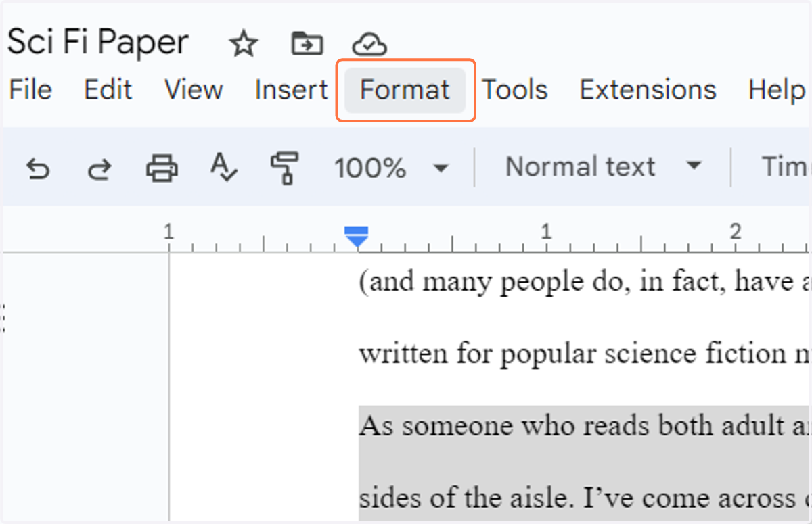
Task: Rename the Sci Fi Paper title
Action: [x=98, y=43]
